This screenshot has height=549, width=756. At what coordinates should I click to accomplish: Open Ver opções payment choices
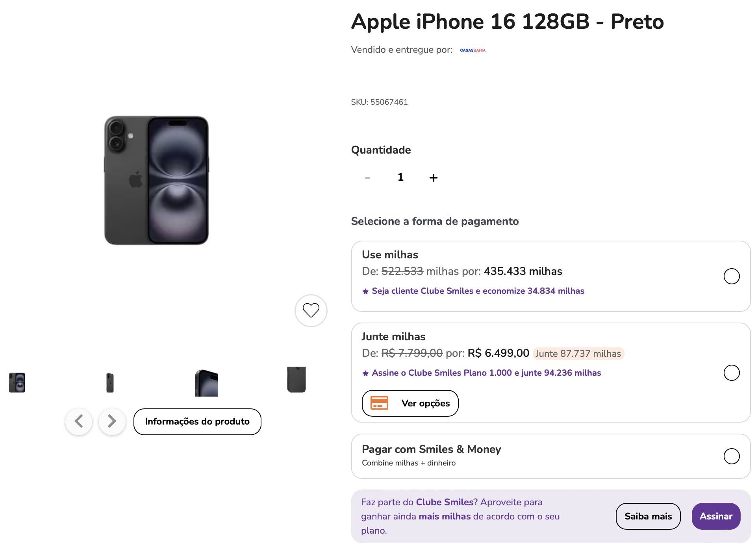pos(410,403)
